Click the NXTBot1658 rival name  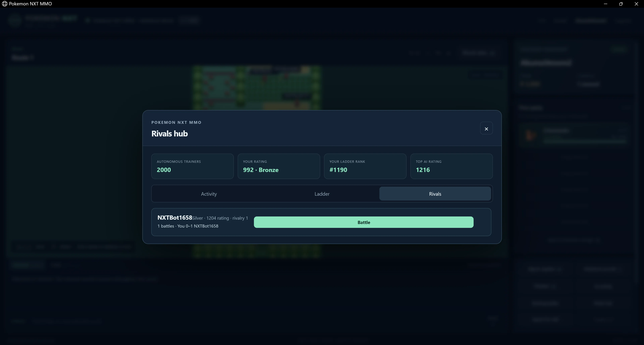point(175,218)
